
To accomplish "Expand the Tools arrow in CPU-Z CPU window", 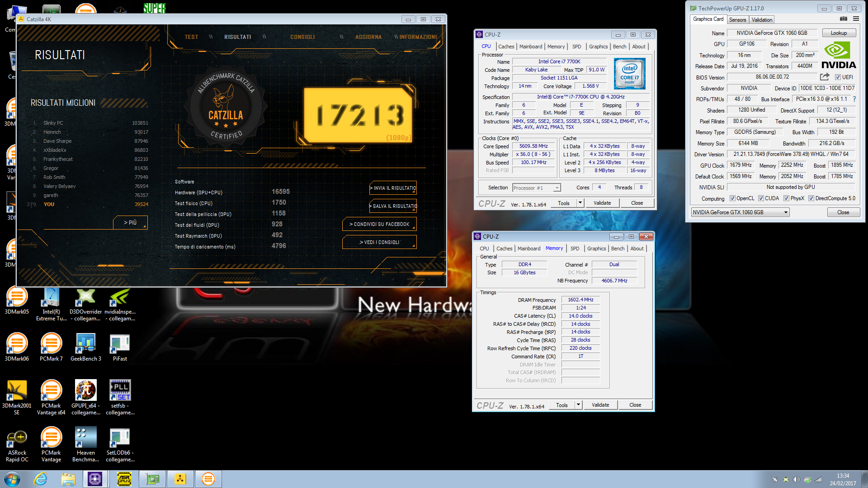I will [x=580, y=203].
